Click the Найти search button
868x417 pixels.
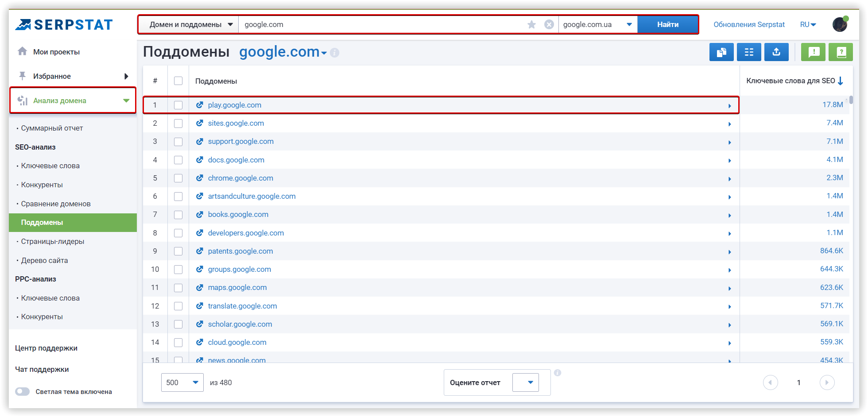(668, 24)
